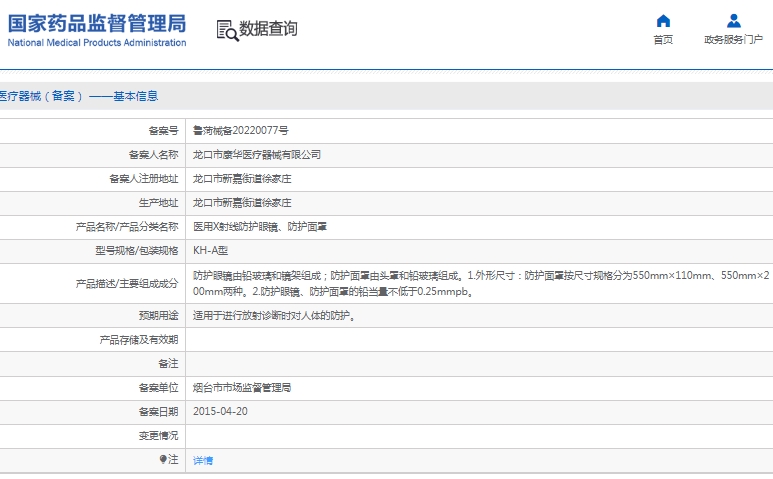Screen dimensions: 773x479
Task: Select the 医疗器械（备案）——基本信息 heading
Action: (x=79, y=96)
